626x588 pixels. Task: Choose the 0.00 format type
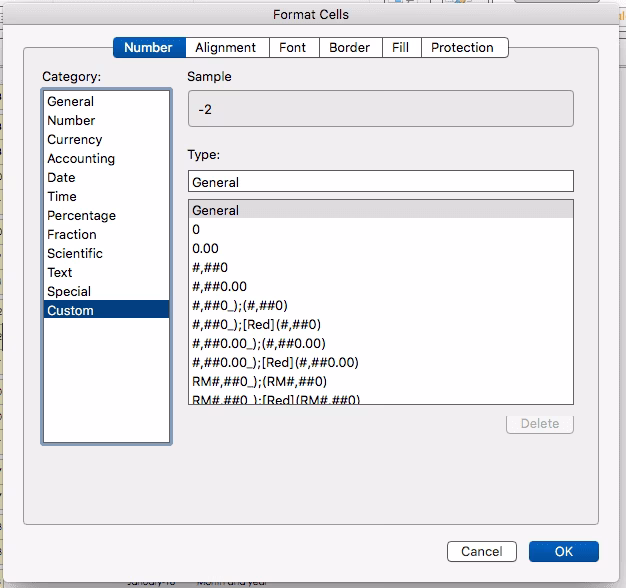tap(381, 249)
